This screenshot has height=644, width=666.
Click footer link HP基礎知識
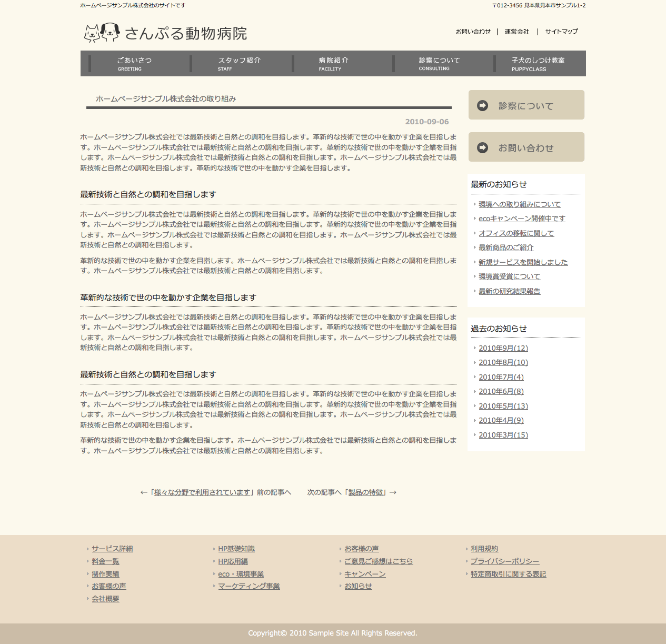(x=236, y=549)
